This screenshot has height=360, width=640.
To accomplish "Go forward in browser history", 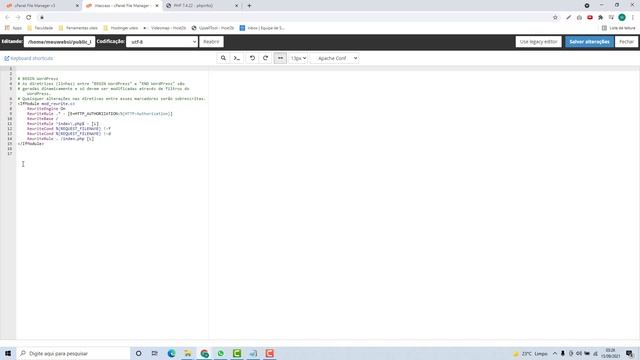I will point(18,17).
